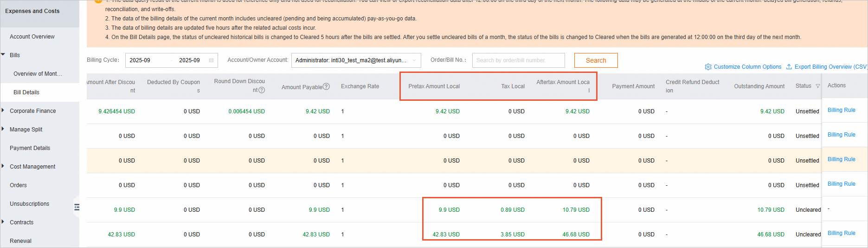Expand Manage Split section
868x248 pixels.
coord(3,129)
